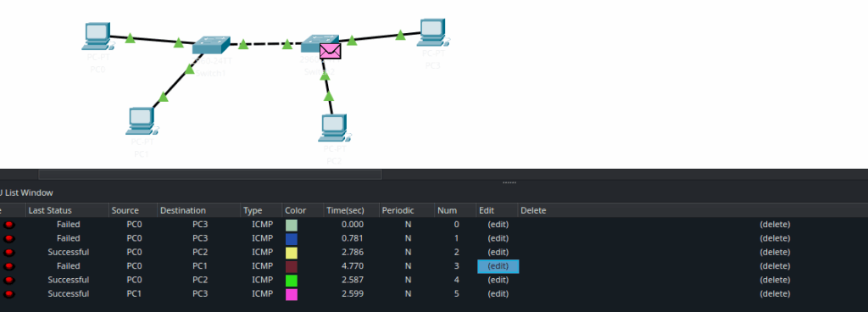Click the blue color swatch in row 1
The width and height of the screenshot is (868, 312).
tap(292, 239)
